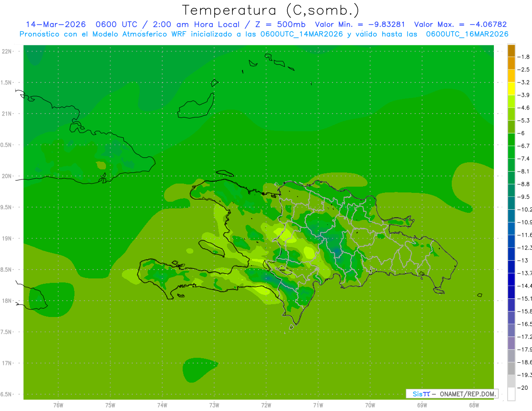The image size is (532, 411).
Task: Click 'Valor Min. = -9.83281' text
Action: (x=360, y=24)
